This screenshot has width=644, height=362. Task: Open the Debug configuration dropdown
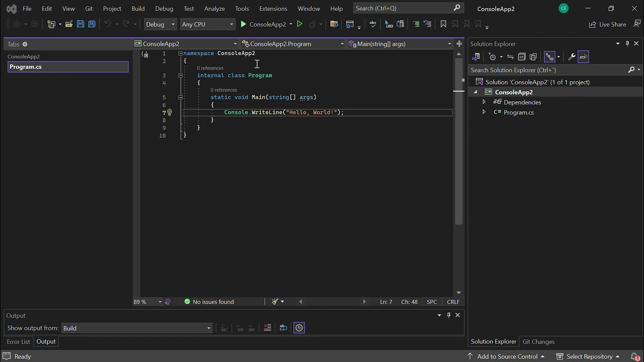click(160, 24)
